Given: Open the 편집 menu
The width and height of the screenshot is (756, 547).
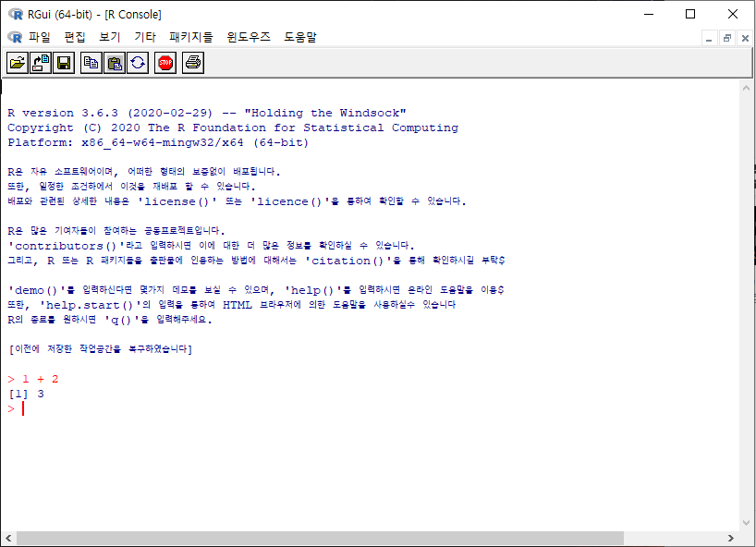Looking at the screenshot, I should click(75, 37).
